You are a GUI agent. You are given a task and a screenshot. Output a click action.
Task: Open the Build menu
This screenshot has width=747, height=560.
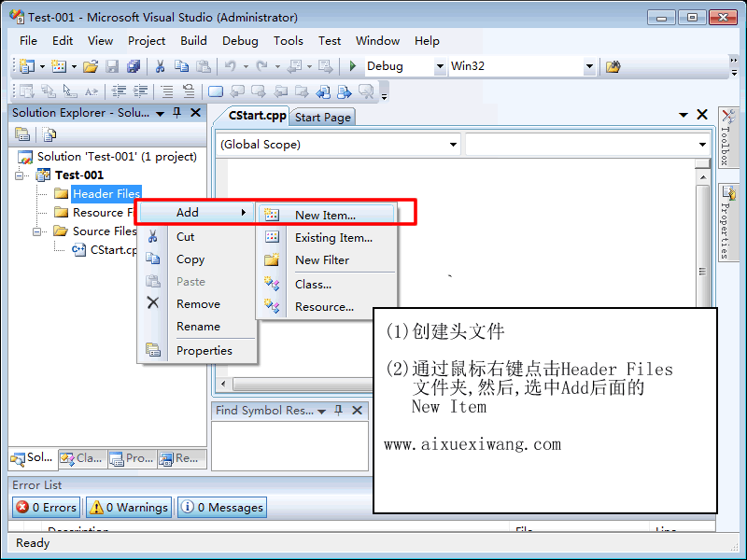(x=194, y=41)
